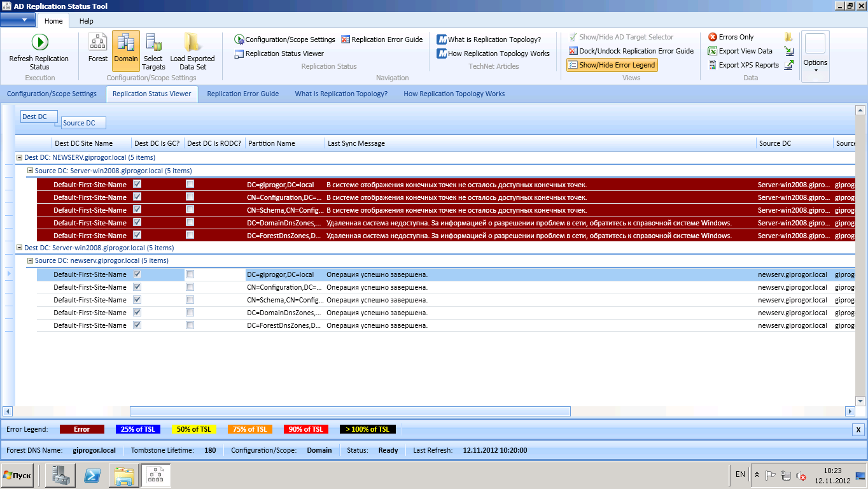
Task: Click Dest DC grouping chip
Action: tap(38, 117)
